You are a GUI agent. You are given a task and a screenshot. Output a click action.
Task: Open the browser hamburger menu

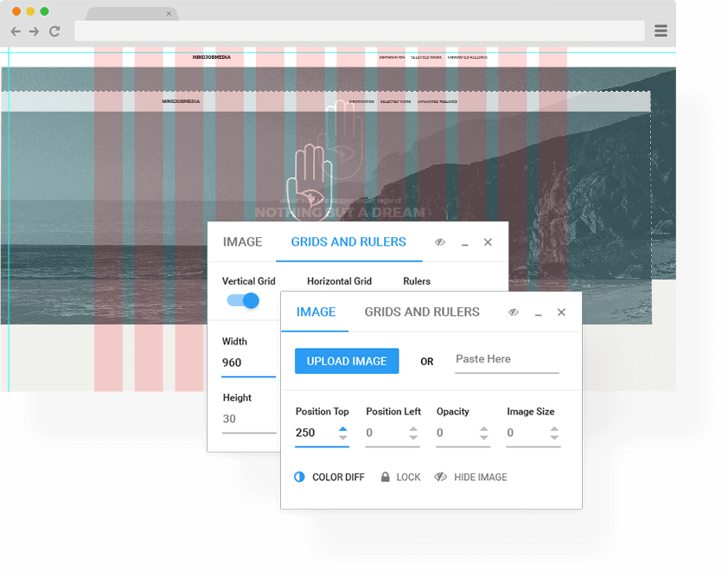661,31
